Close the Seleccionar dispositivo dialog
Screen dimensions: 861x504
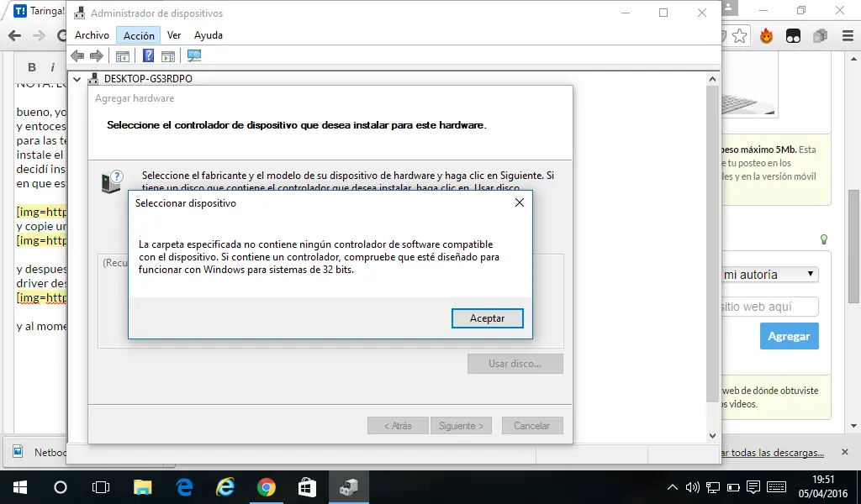[x=519, y=202]
